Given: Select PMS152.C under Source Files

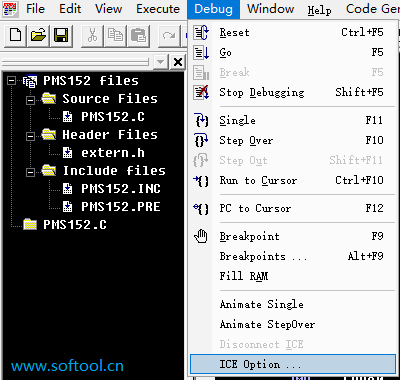Looking at the screenshot, I should tap(113, 117).
